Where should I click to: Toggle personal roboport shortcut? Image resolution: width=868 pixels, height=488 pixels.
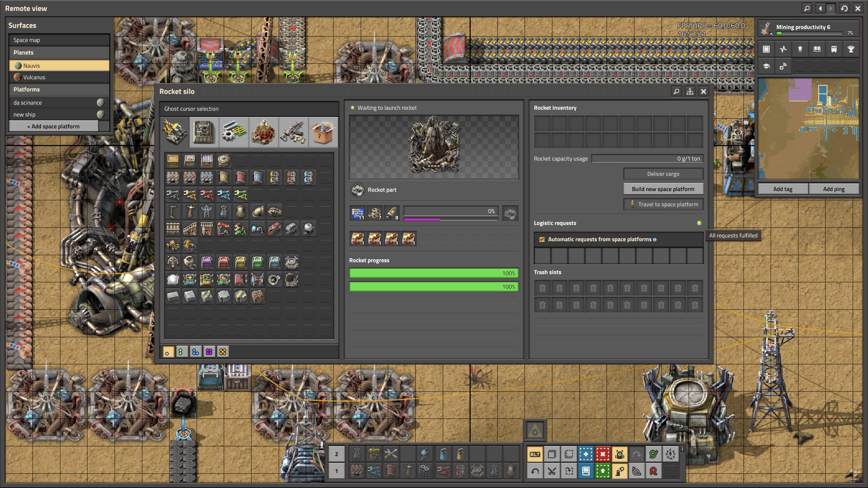(620, 454)
